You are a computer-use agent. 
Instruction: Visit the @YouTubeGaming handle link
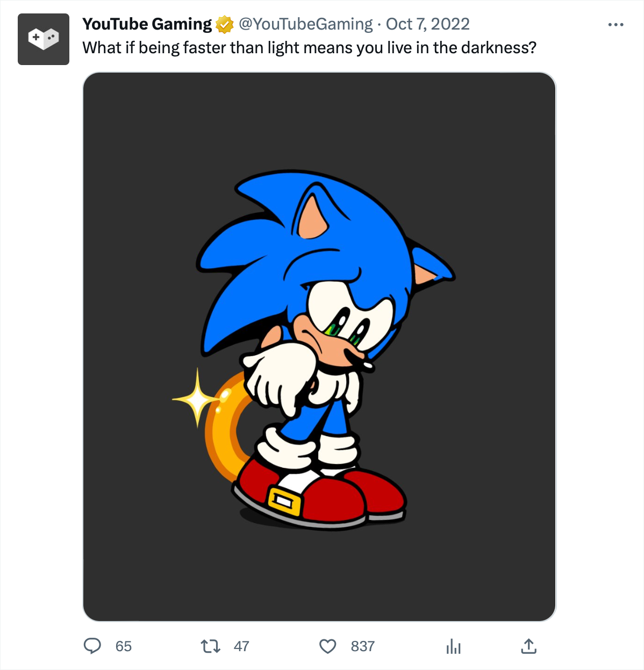click(305, 24)
